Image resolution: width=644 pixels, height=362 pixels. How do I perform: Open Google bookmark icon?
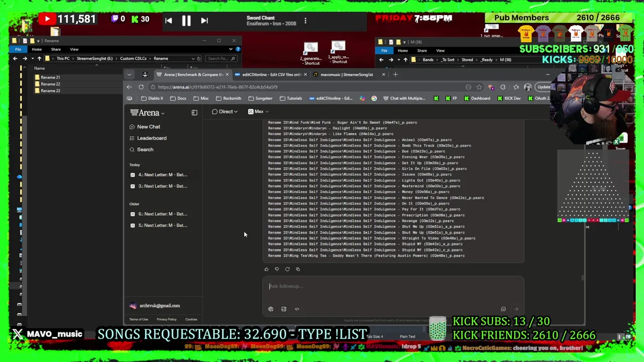click(374, 99)
